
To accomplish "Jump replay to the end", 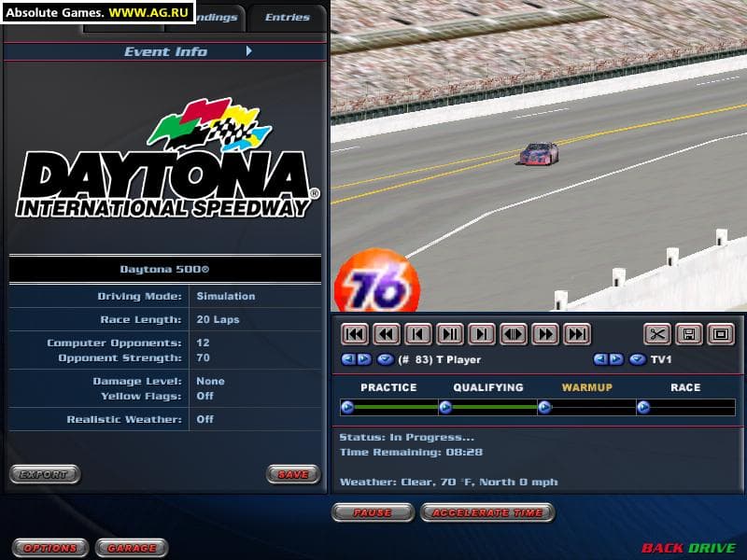I will click(577, 334).
